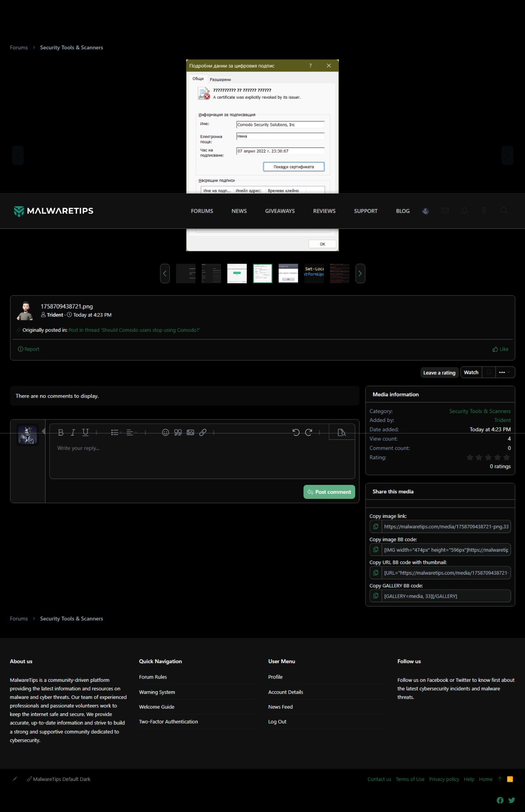Like the media with thumbs-up
Screen dimensions: 525x812
click(x=501, y=349)
